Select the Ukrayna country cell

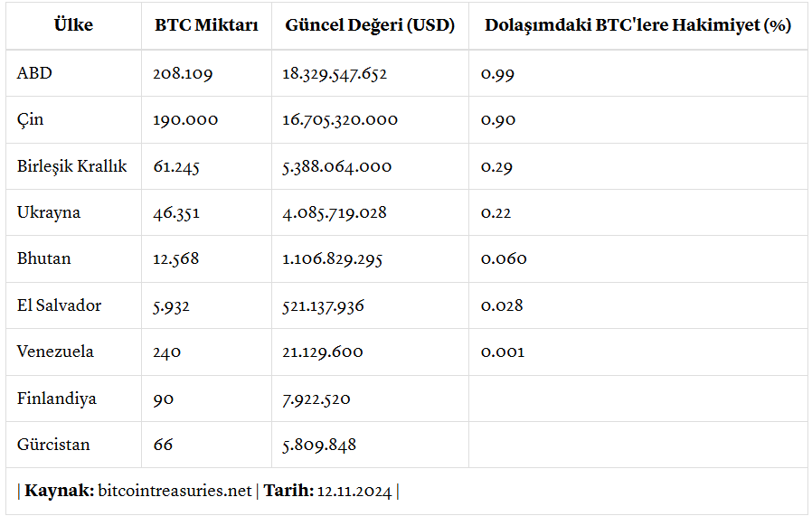coord(48,213)
